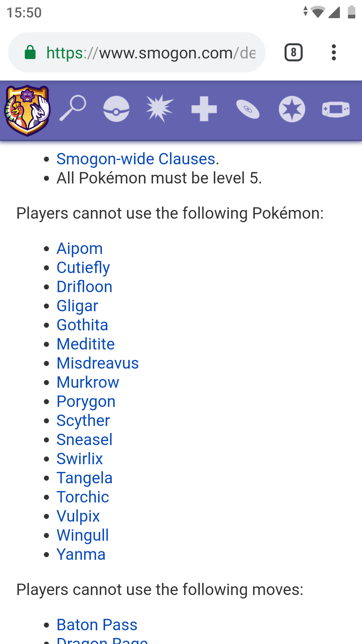Open the magnifying glass search icon
The height and width of the screenshot is (644, 362).
coord(73,108)
